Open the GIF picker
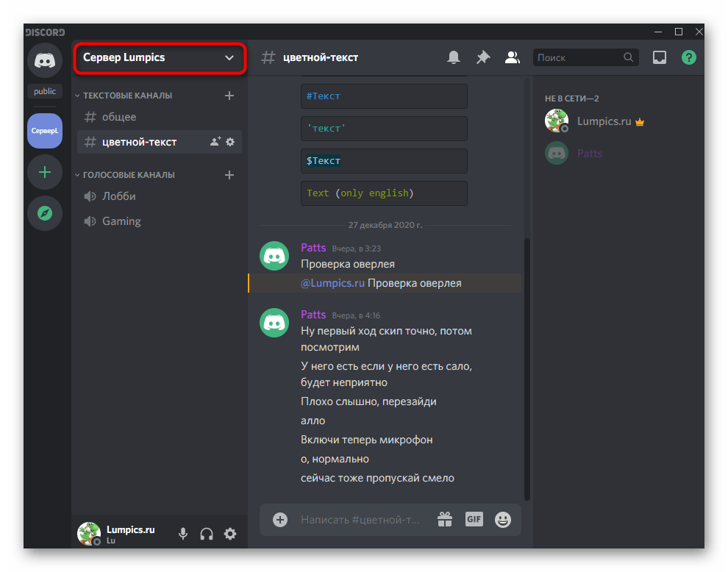 (474, 520)
